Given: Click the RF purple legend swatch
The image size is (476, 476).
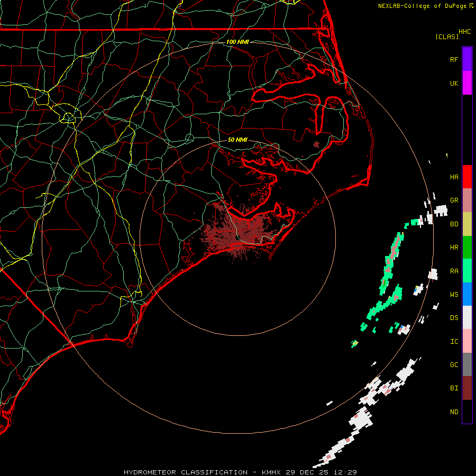Looking at the screenshot, I should (467, 59).
